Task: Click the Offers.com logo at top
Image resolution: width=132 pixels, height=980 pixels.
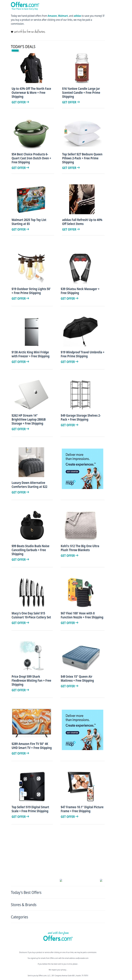Action: tap(25, 6)
